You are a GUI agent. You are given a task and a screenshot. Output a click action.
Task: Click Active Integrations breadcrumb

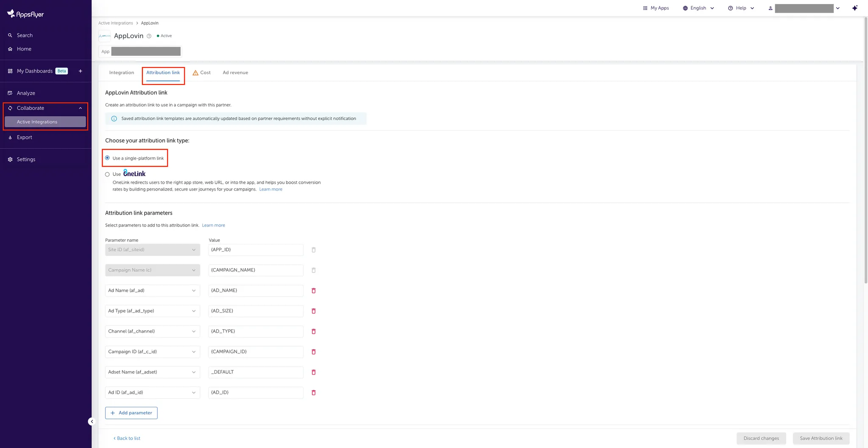pos(116,23)
